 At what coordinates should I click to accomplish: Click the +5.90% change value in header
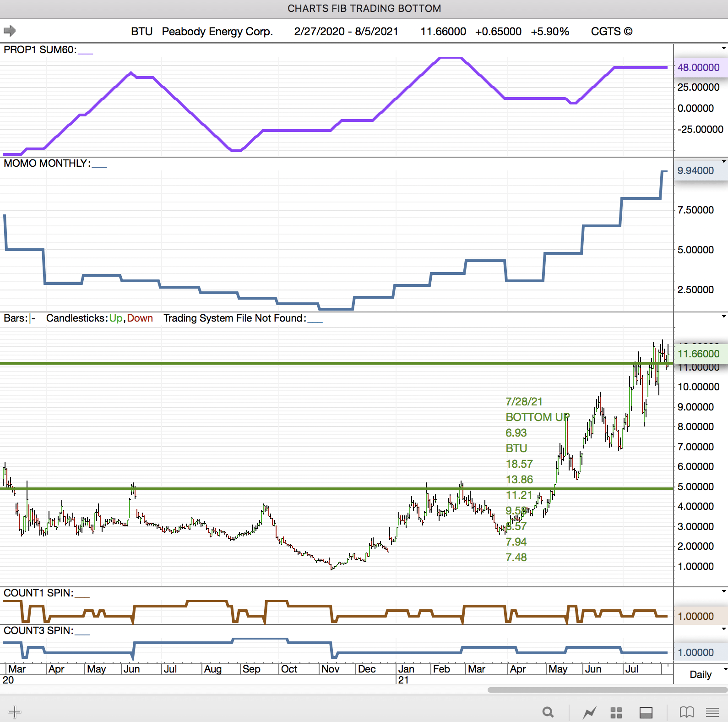550,32
